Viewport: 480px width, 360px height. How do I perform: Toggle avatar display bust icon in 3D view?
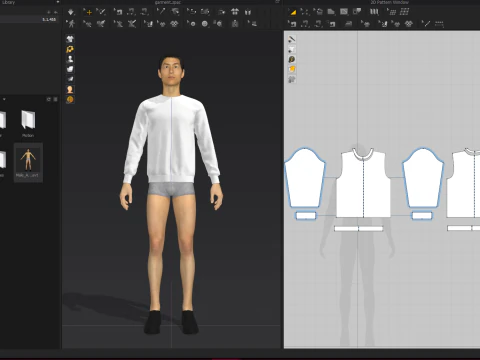point(70,59)
